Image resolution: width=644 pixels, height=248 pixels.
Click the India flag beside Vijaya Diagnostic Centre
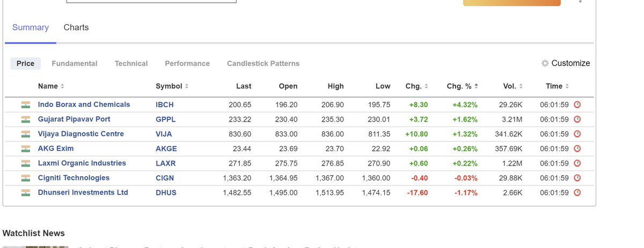pyautogui.click(x=25, y=134)
